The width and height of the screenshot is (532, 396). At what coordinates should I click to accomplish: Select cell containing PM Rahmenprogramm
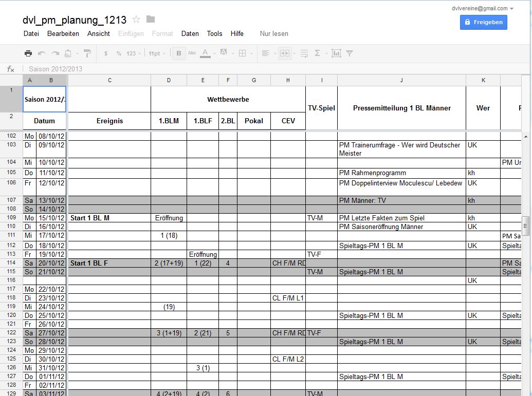(x=401, y=173)
